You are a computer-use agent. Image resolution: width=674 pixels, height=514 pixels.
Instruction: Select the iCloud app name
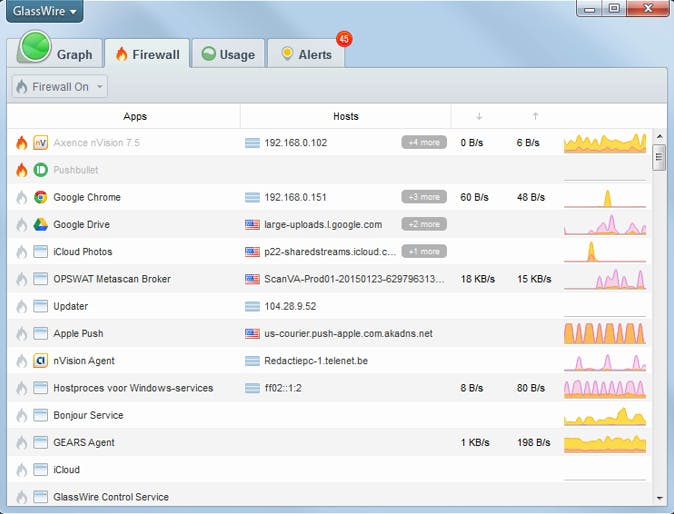66,470
